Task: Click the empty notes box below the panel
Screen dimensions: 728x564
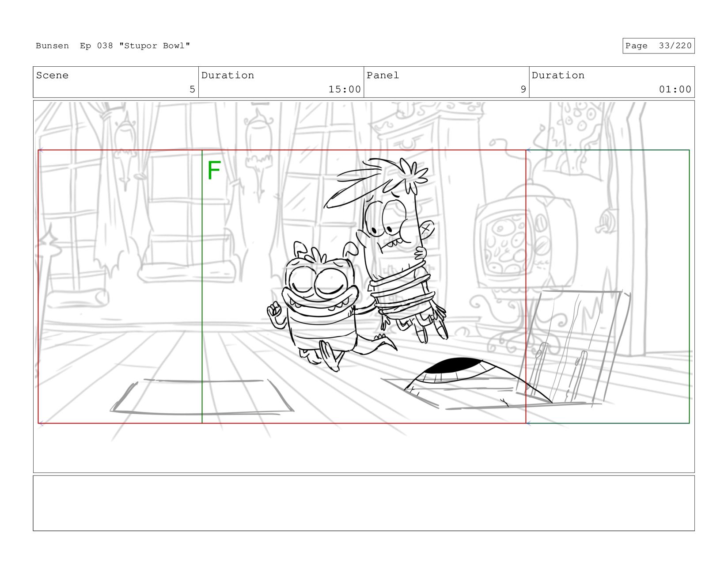Action: [364, 503]
